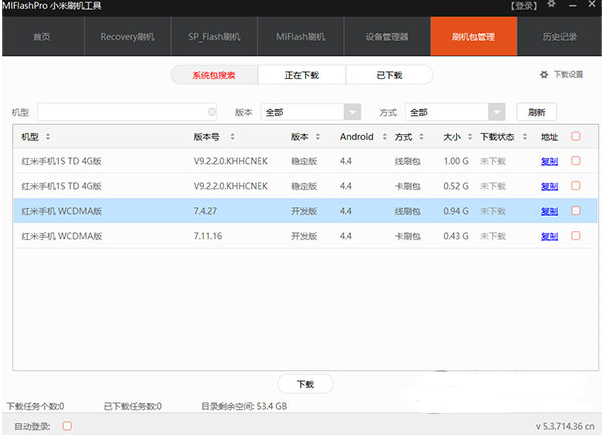Check the box for the 1.00 G package row
Screen dimensions: 603x437
click(x=576, y=161)
